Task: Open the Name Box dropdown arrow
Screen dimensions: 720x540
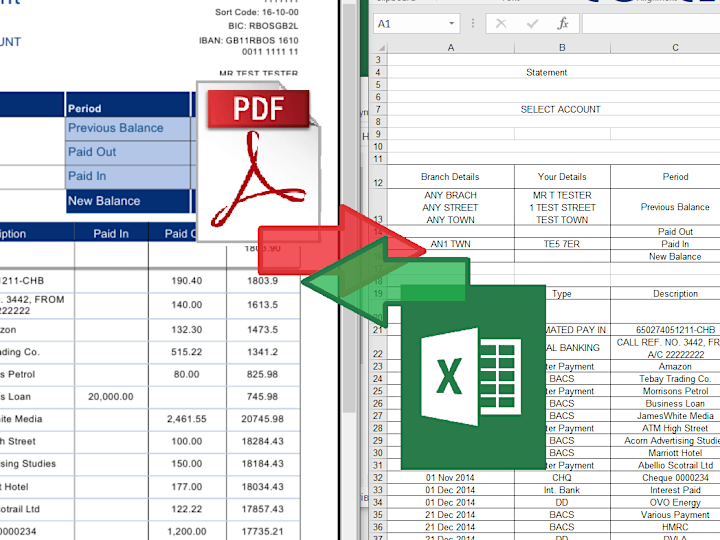Action: pos(451,24)
